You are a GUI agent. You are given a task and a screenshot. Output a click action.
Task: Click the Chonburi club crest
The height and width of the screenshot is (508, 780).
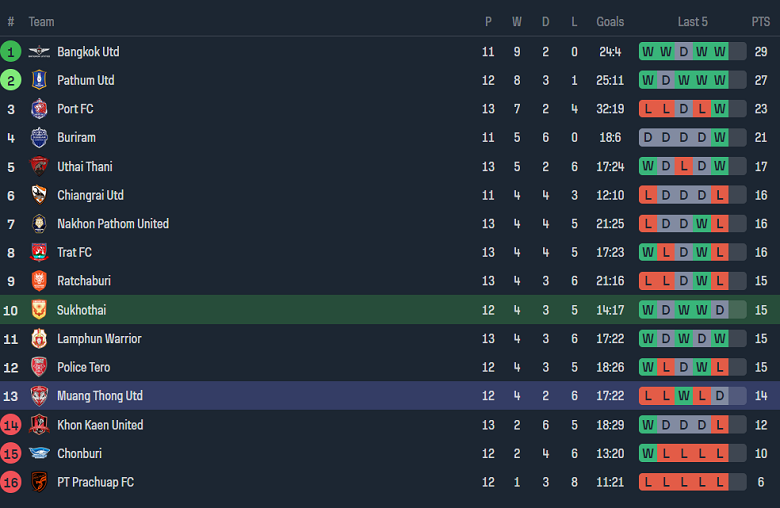(x=39, y=454)
